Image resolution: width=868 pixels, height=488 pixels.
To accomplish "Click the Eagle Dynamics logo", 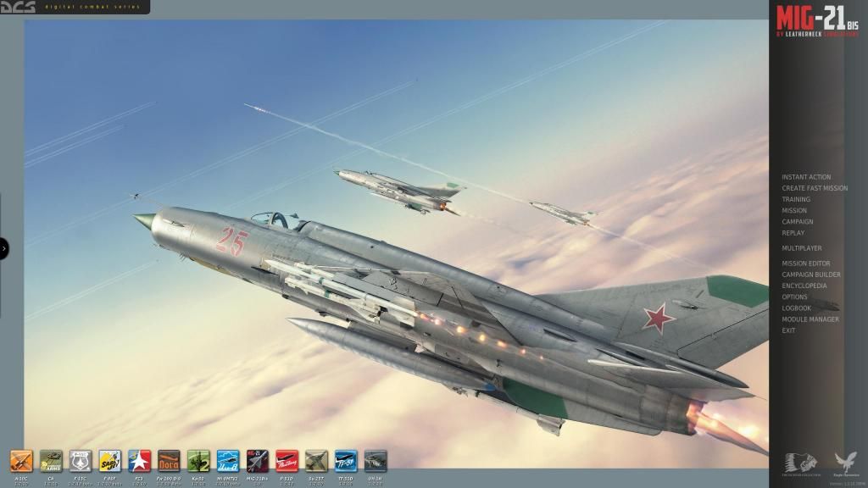I will (x=844, y=463).
